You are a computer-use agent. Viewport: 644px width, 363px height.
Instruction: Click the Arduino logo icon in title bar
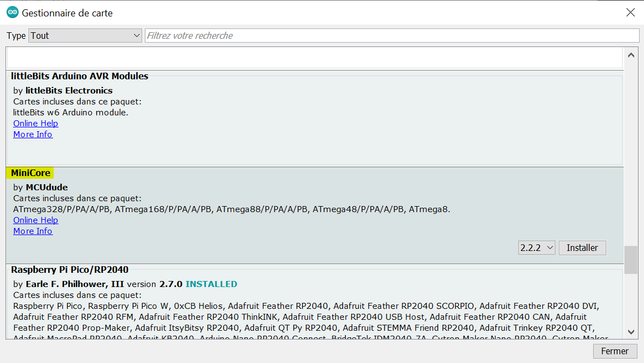pos(13,13)
